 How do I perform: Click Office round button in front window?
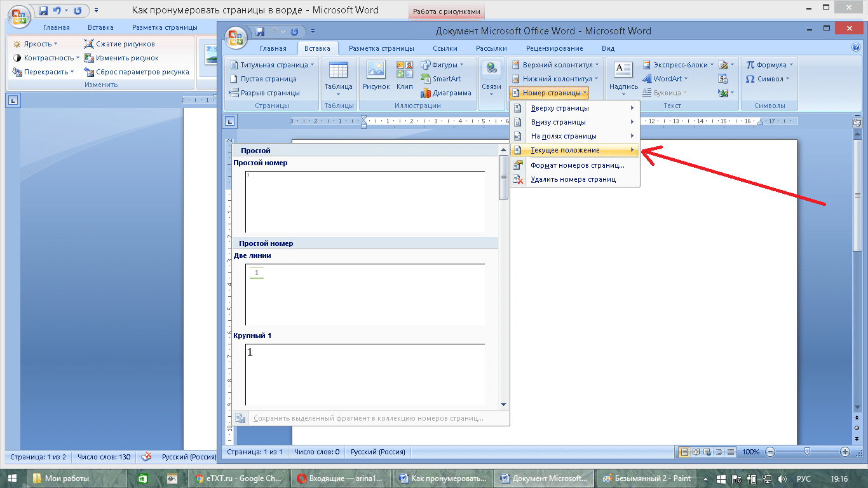(x=236, y=36)
